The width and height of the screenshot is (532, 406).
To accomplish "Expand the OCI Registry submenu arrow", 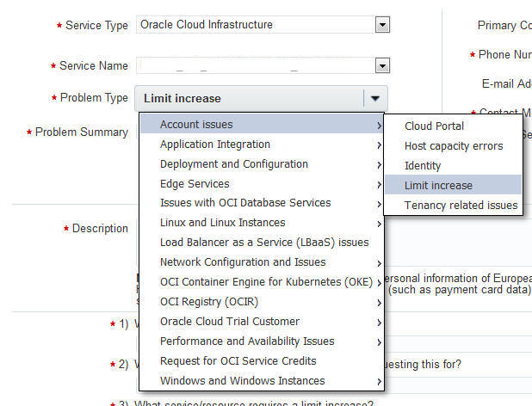I will point(380,303).
